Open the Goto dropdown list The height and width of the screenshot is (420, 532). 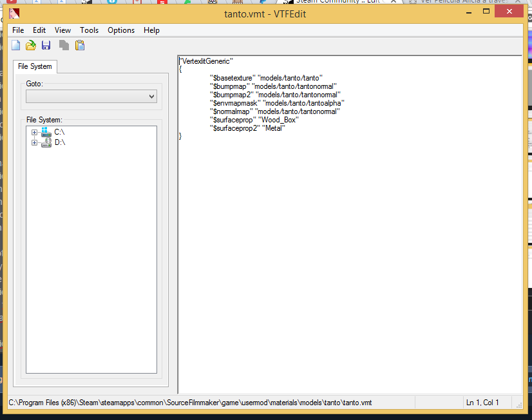point(91,97)
